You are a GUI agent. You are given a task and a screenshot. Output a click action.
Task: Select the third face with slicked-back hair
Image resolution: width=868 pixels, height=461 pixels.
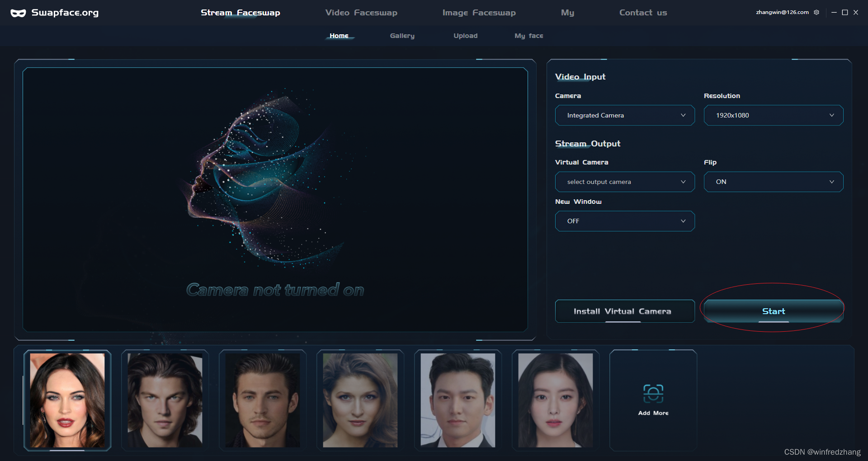tap(263, 400)
